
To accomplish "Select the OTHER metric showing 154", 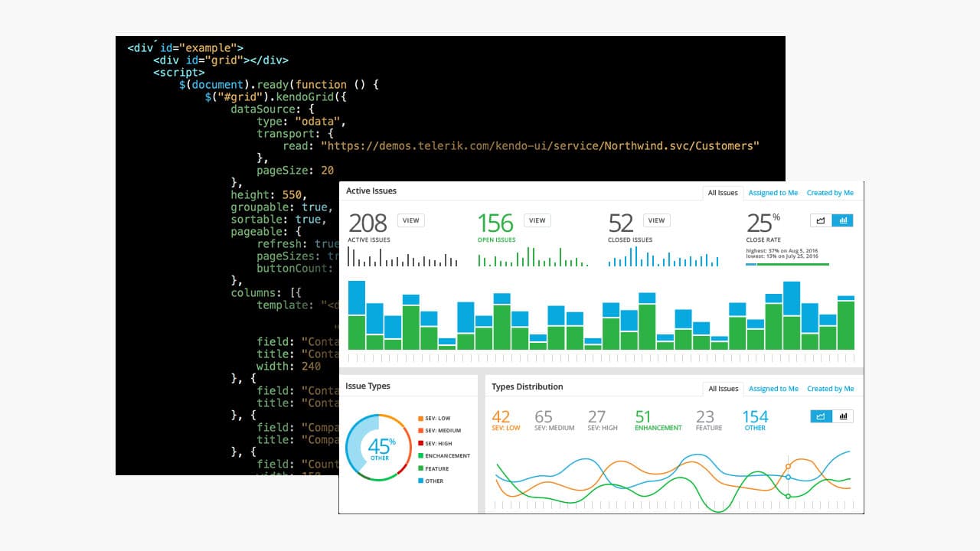I will 755,421.
